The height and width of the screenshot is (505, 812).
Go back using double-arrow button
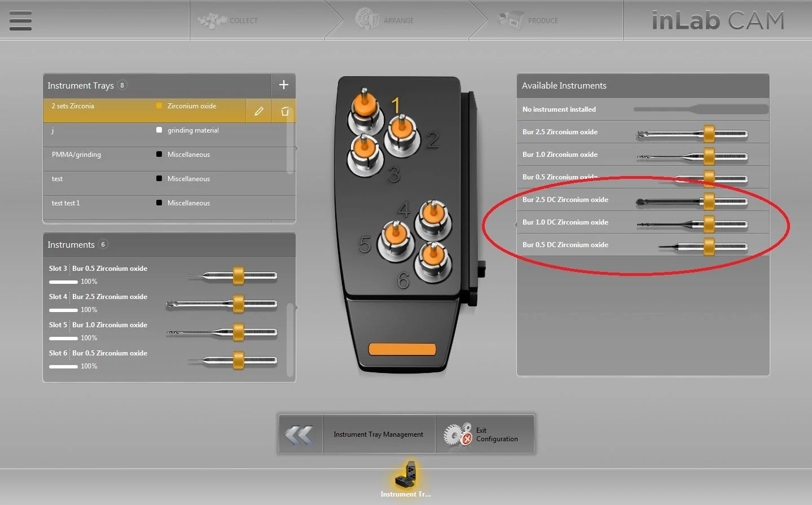tap(300, 434)
